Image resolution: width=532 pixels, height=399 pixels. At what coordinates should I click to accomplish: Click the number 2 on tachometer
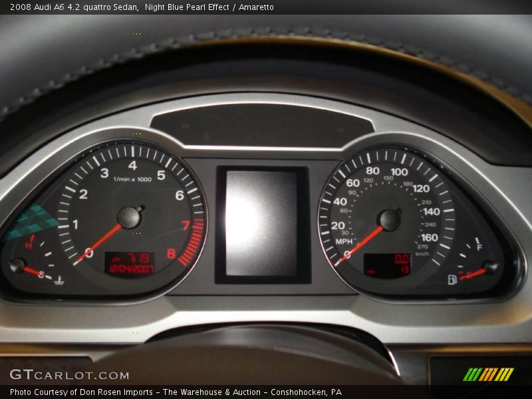pos(83,194)
